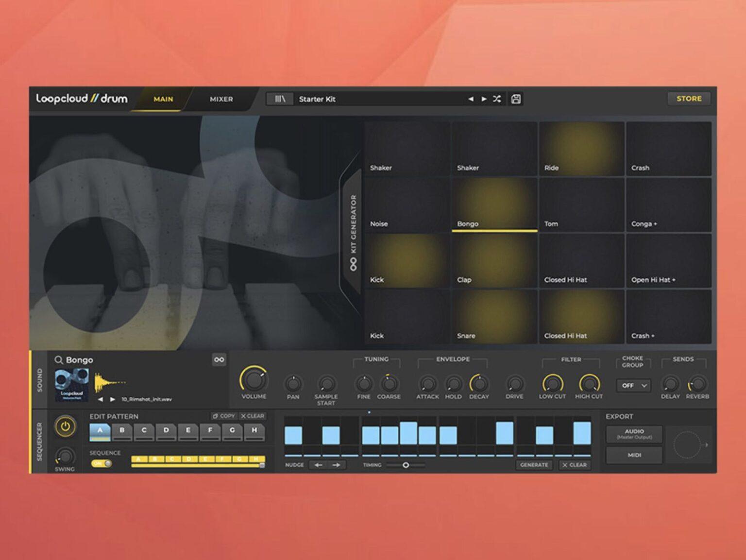Image resolution: width=746 pixels, height=560 pixels.
Task: Toggle the sequencer power button
Action: point(66,427)
